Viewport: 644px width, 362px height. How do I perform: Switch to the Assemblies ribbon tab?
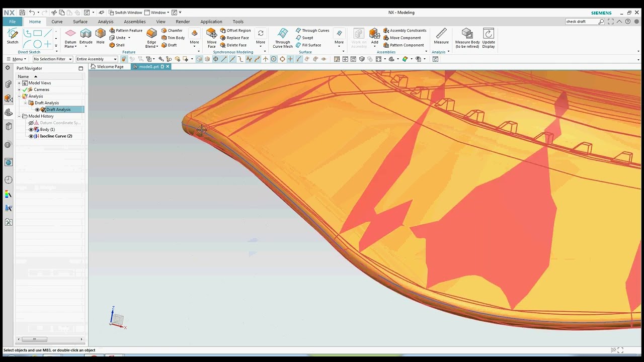[135, 22]
